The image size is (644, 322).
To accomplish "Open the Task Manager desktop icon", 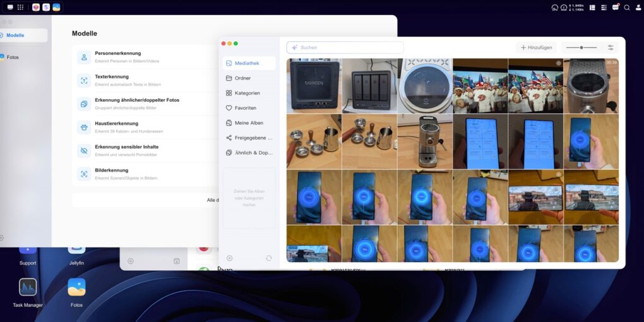I will 28,287.
